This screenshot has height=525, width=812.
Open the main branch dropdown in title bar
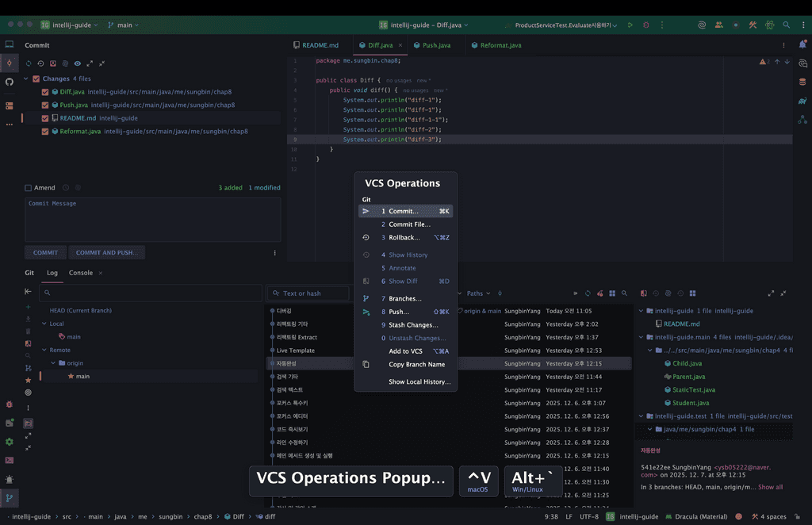point(122,25)
